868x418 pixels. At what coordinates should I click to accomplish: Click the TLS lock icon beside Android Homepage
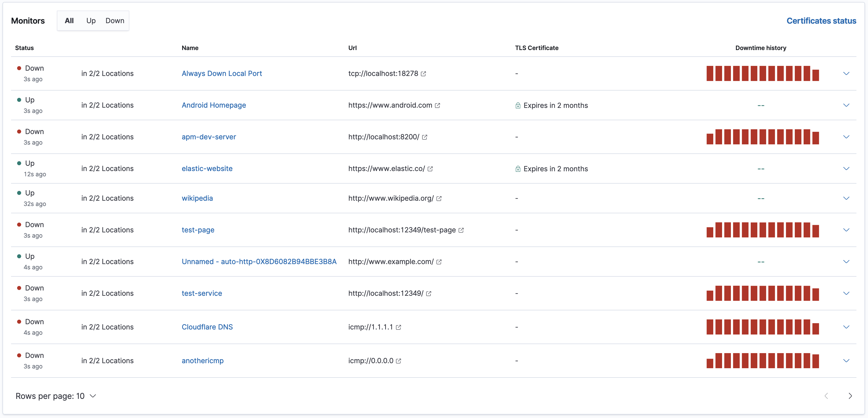click(518, 105)
